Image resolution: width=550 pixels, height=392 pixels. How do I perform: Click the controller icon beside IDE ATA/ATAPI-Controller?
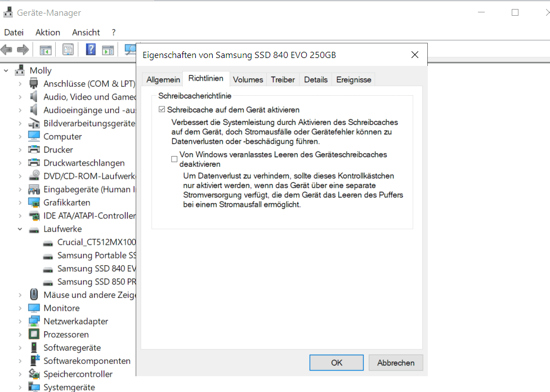(x=34, y=216)
